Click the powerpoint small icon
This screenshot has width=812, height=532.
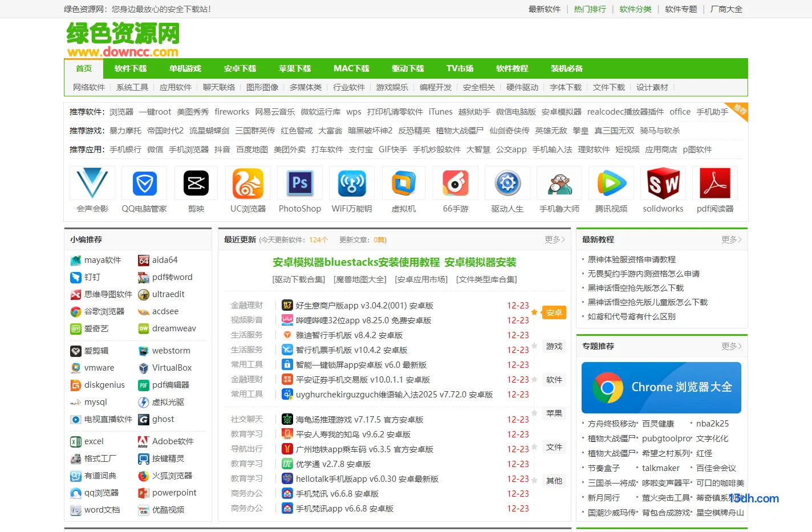coord(144,493)
